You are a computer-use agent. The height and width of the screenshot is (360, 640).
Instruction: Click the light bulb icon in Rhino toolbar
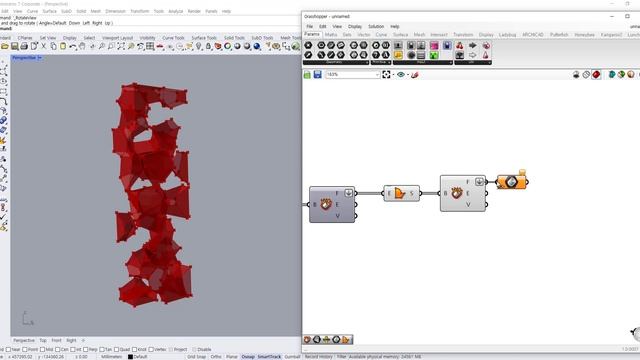coord(199,47)
